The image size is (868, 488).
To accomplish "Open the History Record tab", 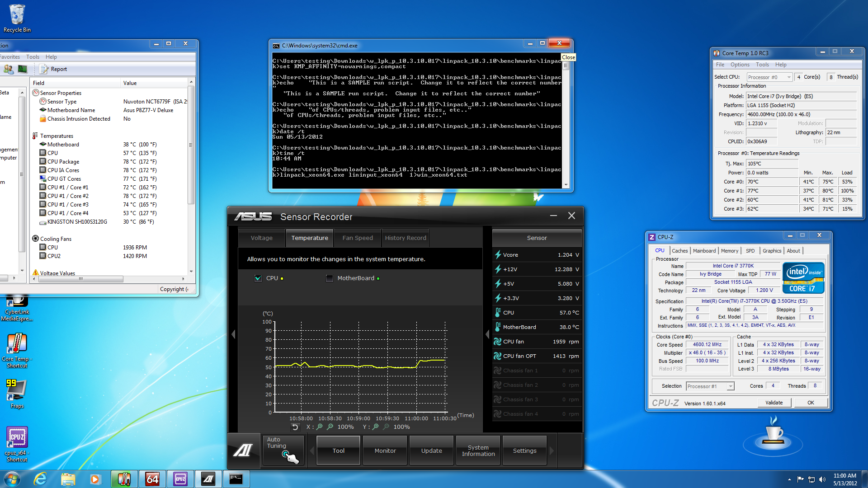I will pyautogui.click(x=406, y=238).
